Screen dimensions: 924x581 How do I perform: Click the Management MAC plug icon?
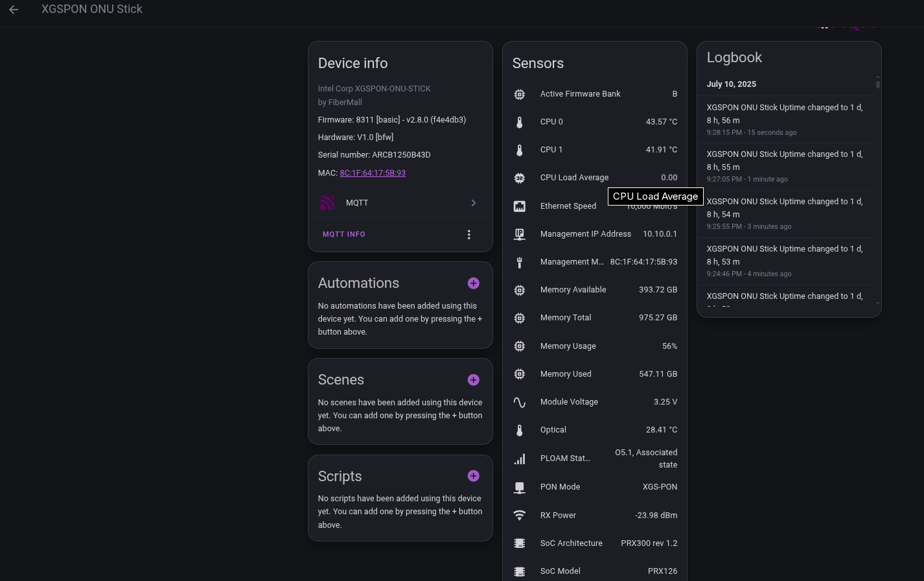pos(520,262)
